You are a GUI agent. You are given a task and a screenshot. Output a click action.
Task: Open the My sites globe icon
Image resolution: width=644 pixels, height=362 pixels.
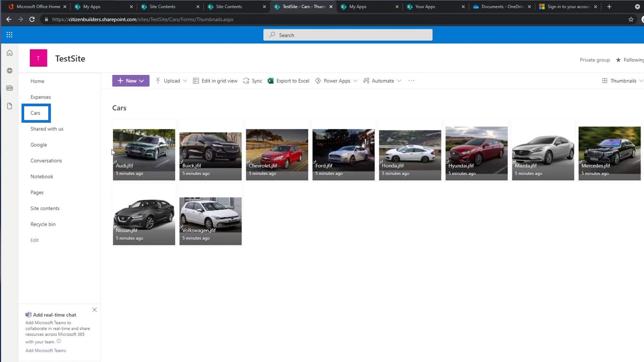coord(10,71)
